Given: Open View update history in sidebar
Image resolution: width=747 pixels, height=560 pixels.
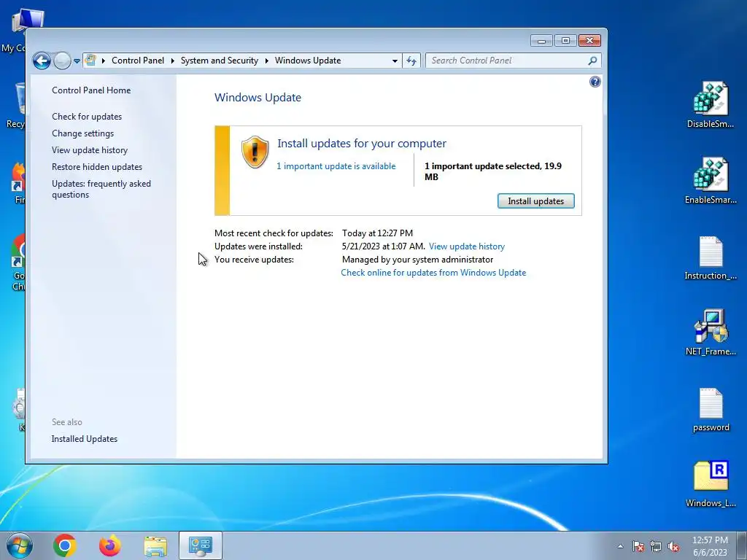Looking at the screenshot, I should 90,150.
